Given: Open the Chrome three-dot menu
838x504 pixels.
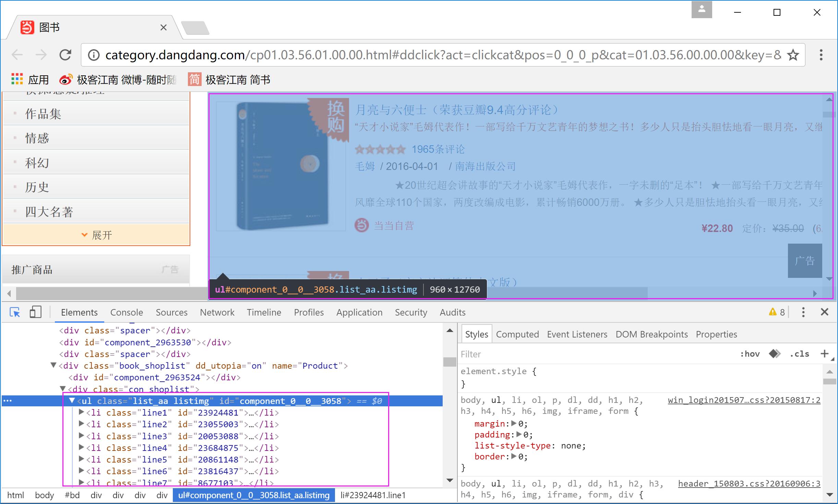Looking at the screenshot, I should (x=821, y=55).
